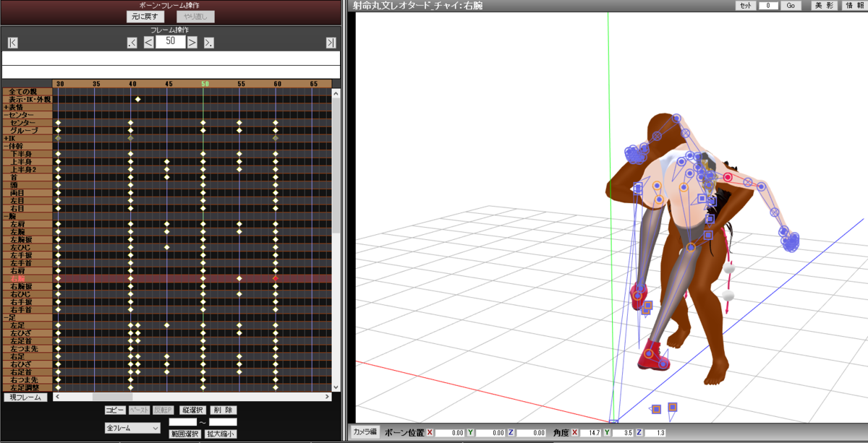Click frame 50 marker in ruler
This screenshot has width=868, height=443.
[205, 84]
